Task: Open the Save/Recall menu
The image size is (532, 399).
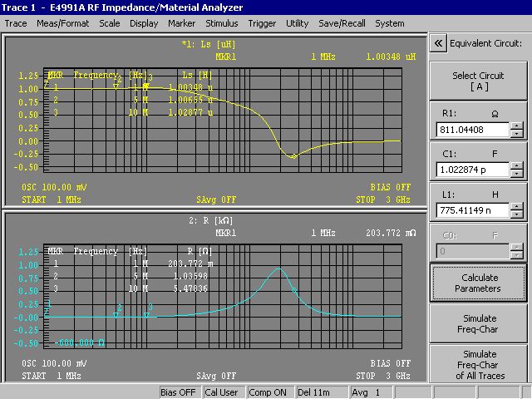Action: click(x=341, y=23)
